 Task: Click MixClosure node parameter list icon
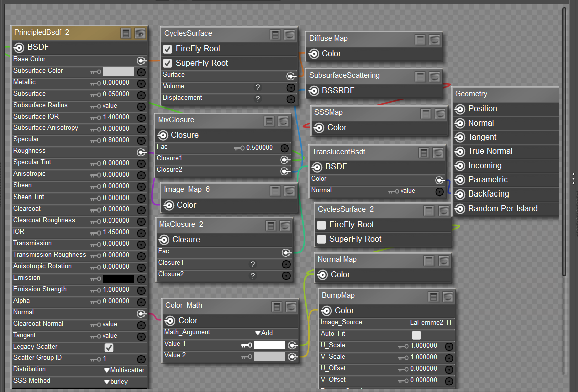[x=269, y=121]
